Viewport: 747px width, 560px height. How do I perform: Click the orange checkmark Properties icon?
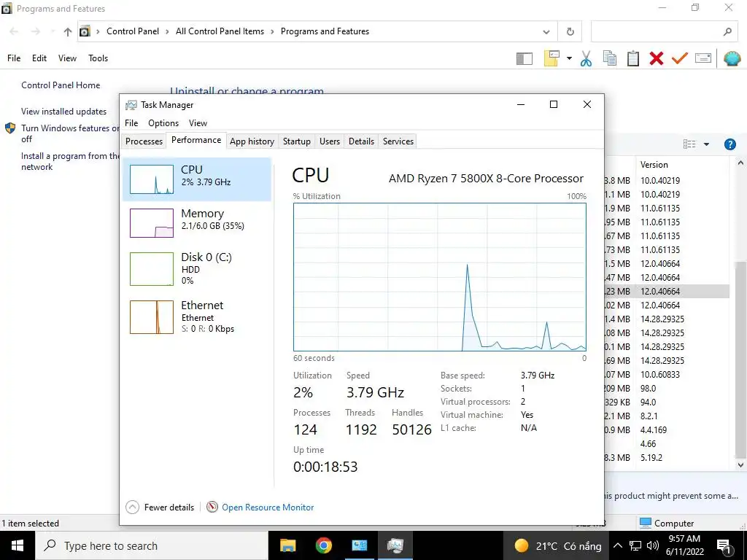pos(680,58)
